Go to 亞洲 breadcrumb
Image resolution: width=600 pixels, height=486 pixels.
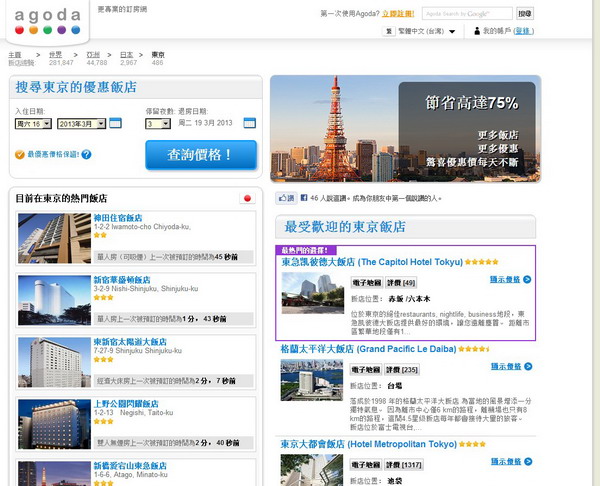[93, 55]
